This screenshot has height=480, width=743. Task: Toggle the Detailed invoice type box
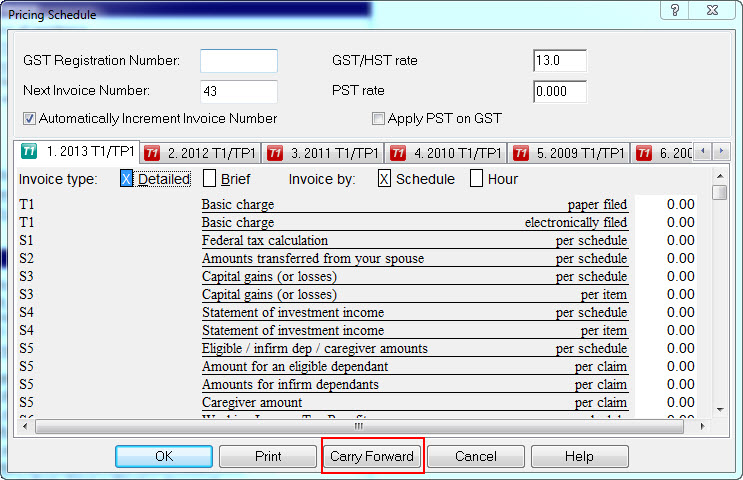click(126, 179)
